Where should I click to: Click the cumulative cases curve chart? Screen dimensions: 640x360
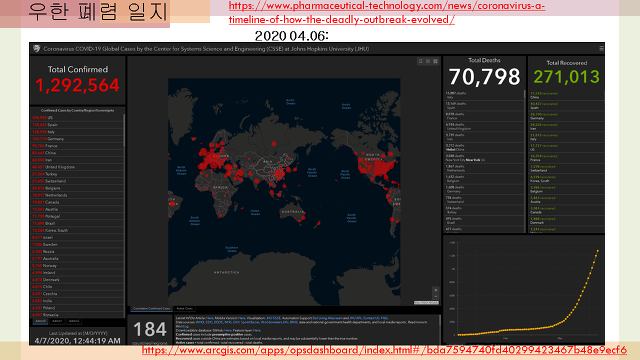(524, 289)
